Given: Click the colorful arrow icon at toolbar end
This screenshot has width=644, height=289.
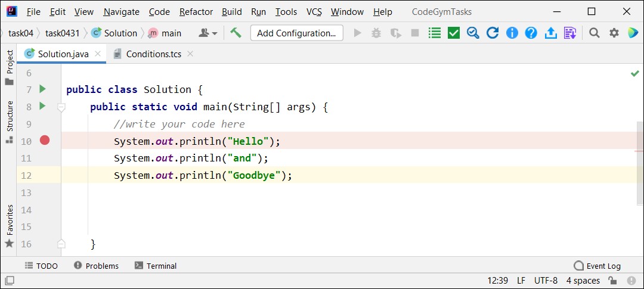Looking at the screenshot, I should click(x=633, y=33).
